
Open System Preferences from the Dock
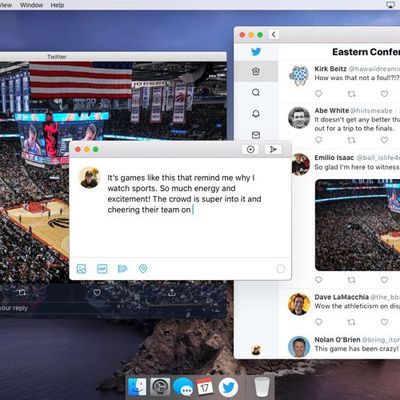[x=160, y=387]
